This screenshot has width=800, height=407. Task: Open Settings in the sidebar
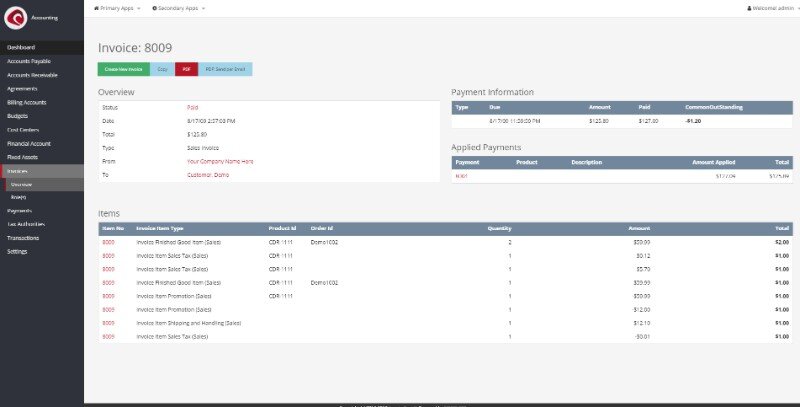click(18, 251)
